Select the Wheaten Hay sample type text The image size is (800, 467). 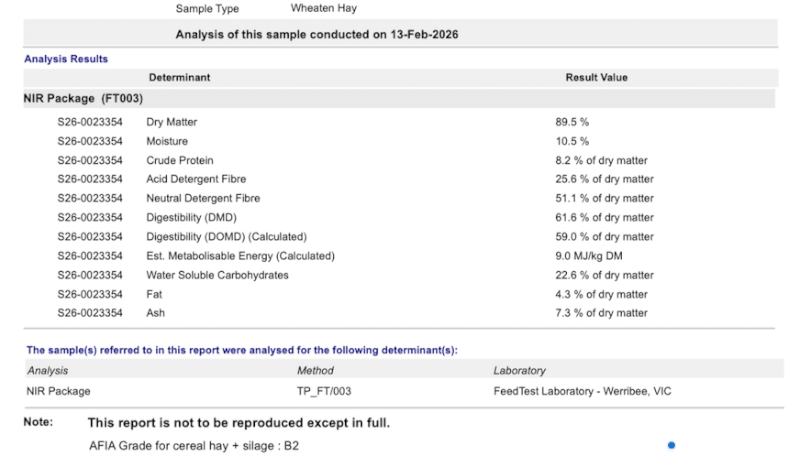(323, 8)
